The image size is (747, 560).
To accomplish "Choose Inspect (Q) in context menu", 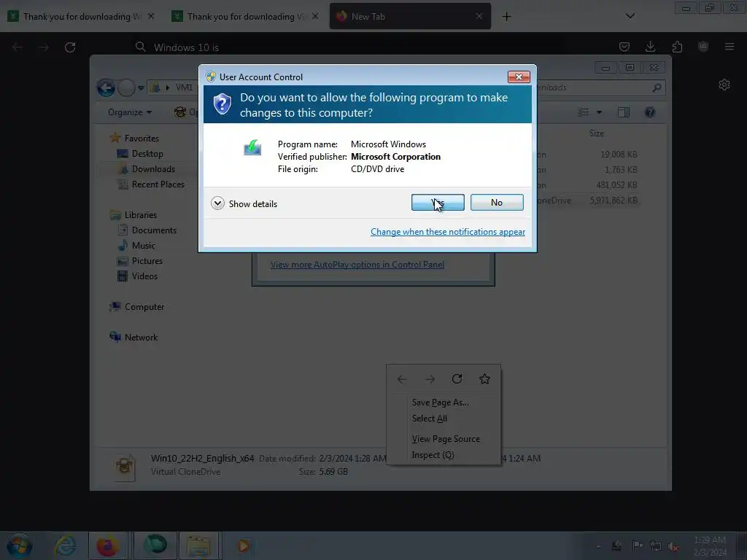I will point(433,455).
